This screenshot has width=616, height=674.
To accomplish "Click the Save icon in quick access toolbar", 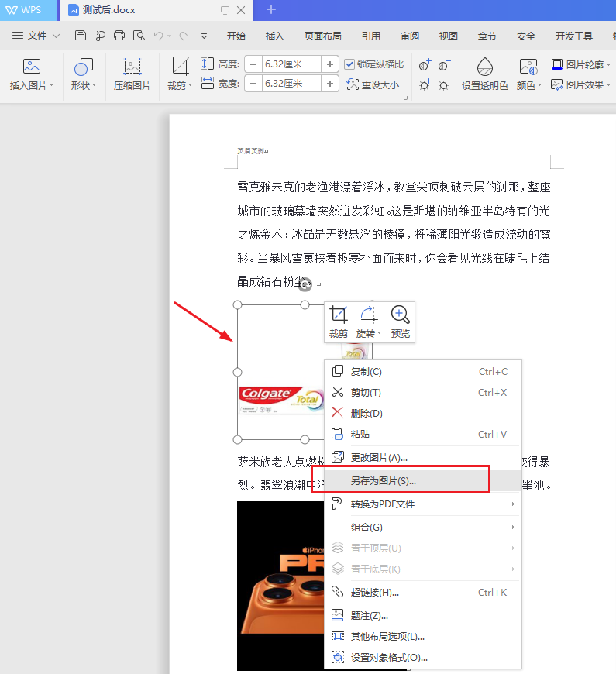I will click(81, 35).
